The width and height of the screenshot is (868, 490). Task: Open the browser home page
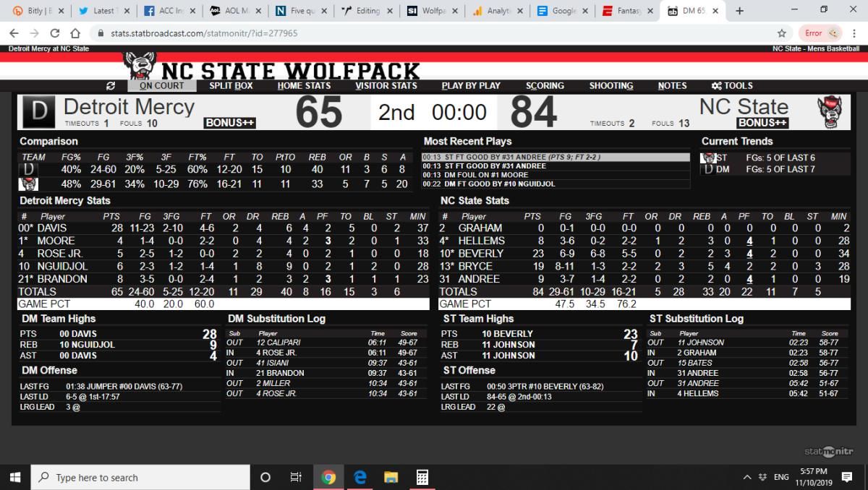(75, 33)
